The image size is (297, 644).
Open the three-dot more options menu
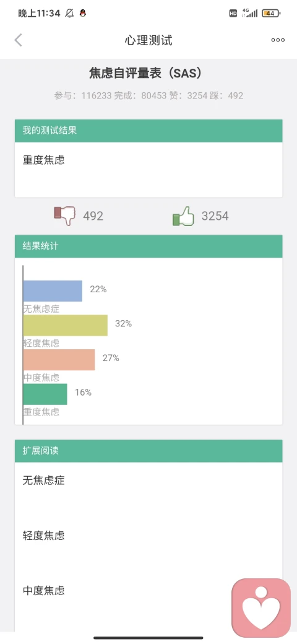[x=278, y=40]
